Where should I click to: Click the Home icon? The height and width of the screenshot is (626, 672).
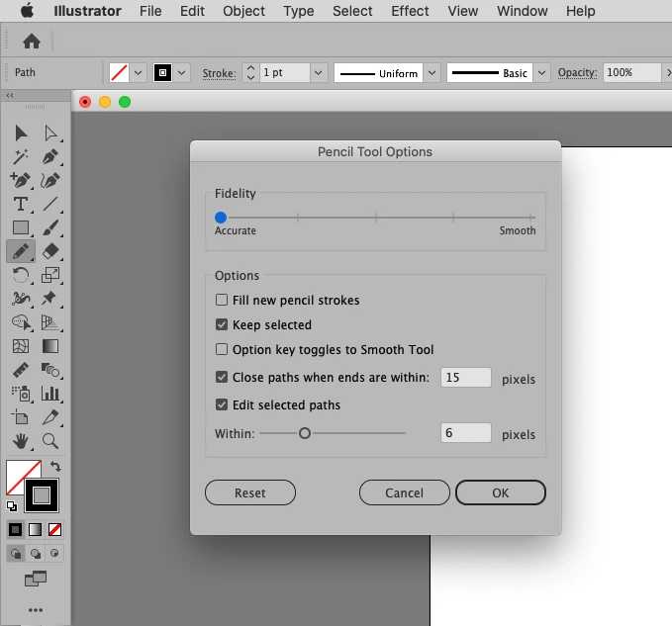pos(32,42)
